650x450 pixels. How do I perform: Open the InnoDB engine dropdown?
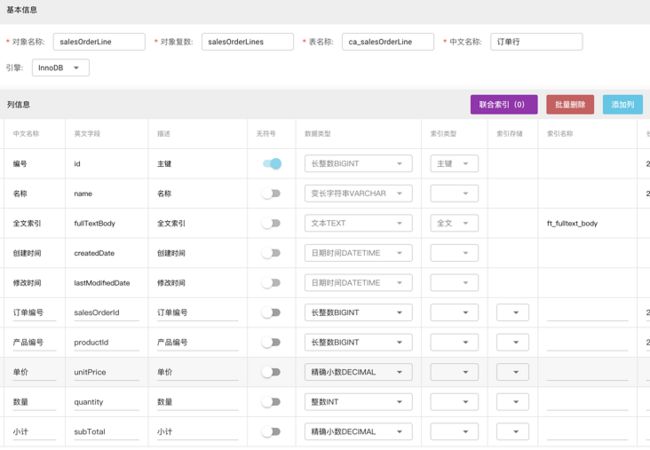coord(61,68)
